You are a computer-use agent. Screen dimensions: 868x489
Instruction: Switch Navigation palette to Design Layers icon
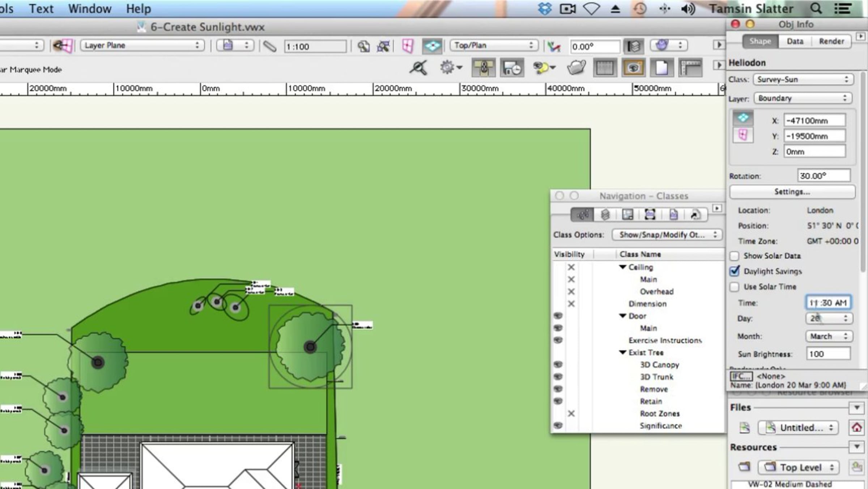pyautogui.click(x=605, y=215)
